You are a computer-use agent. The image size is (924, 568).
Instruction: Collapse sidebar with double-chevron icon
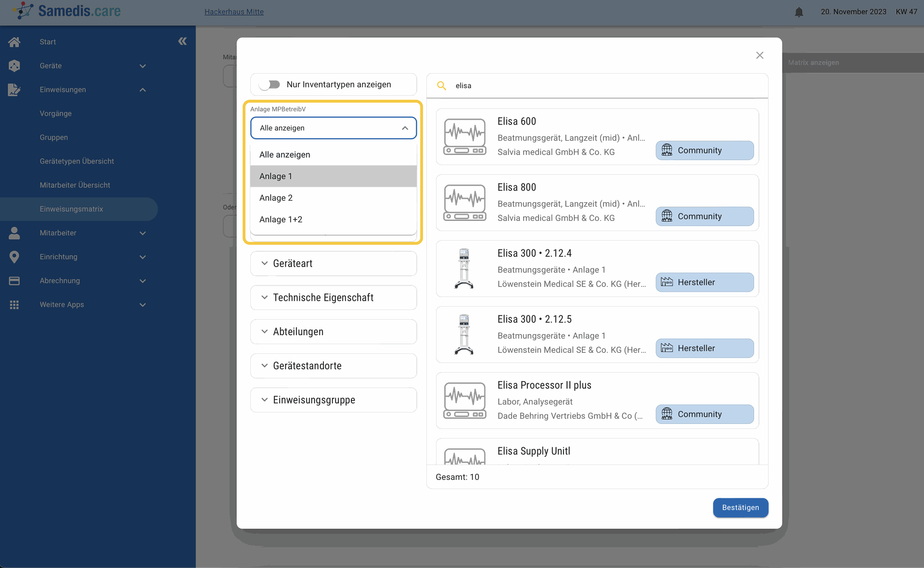[x=182, y=41]
